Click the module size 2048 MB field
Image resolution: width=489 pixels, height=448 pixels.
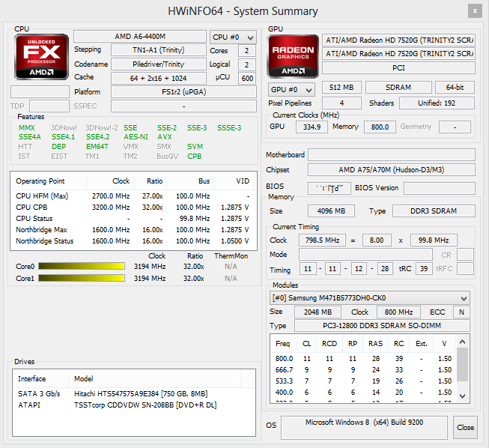pyautogui.click(x=318, y=312)
